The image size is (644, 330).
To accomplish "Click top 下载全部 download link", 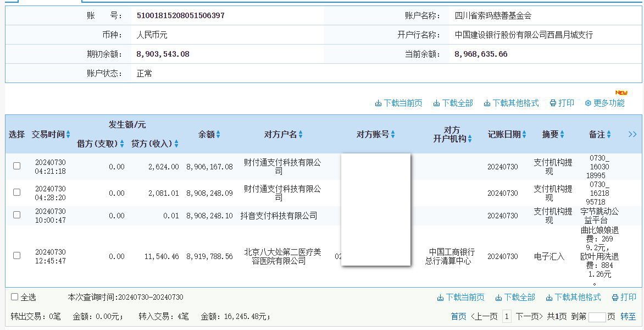I will [x=453, y=103].
